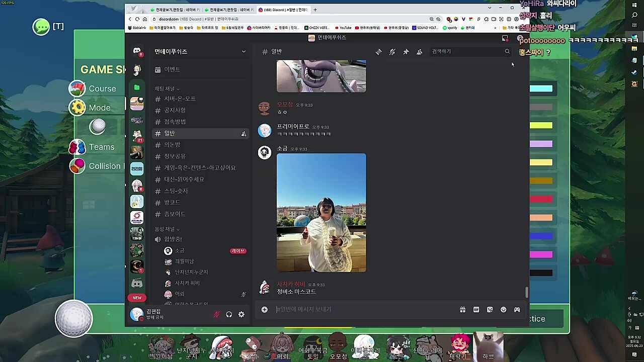The height and width of the screenshot is (362, 644).
Task: Click Teams option in game setup
Action: pyautogui.click(x=96, y=147)
